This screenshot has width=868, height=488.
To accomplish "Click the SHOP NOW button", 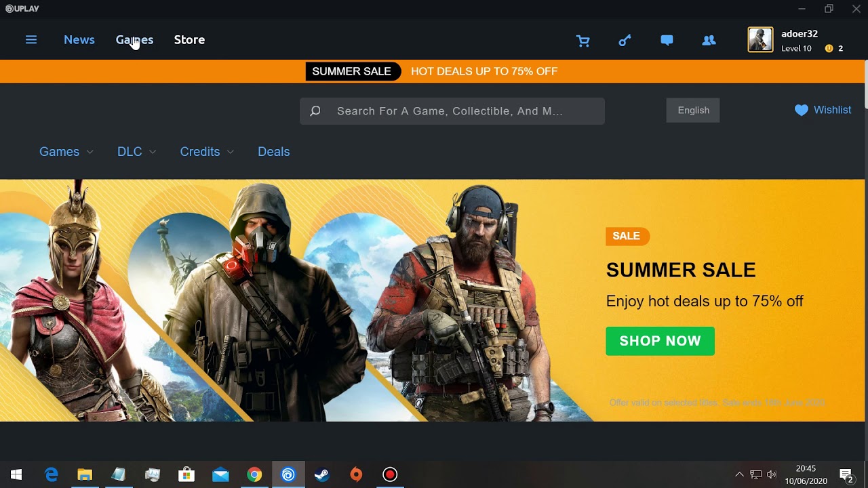I will [x=660, y=341].
